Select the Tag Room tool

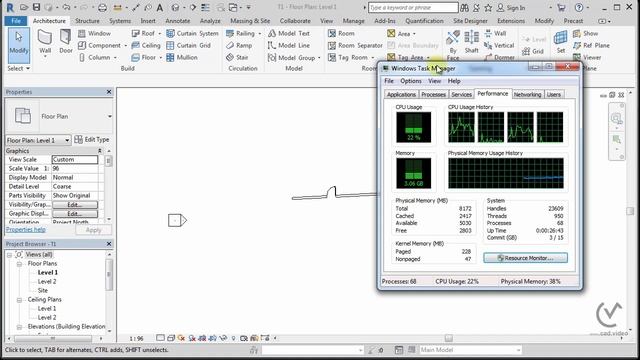point(350,58)
